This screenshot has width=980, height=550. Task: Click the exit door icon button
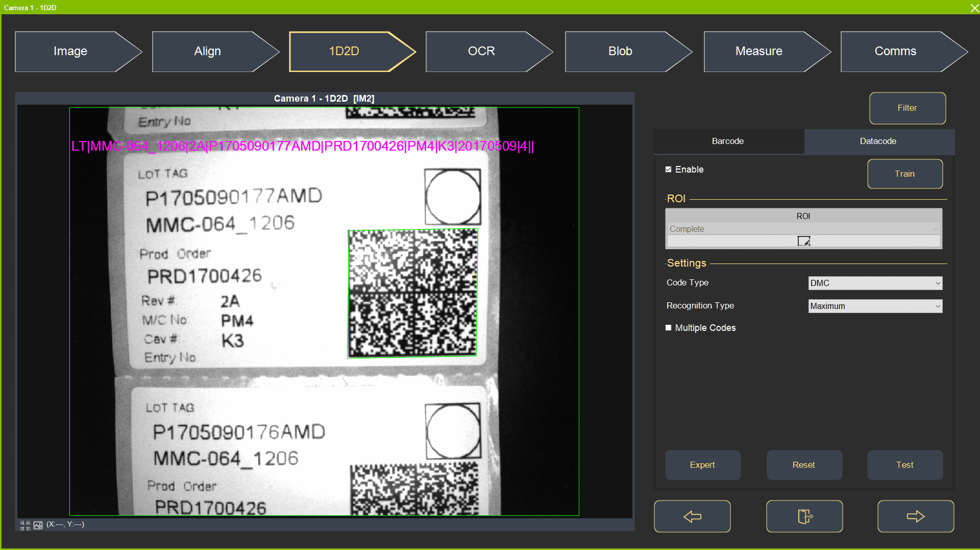[x=804, y=516]
